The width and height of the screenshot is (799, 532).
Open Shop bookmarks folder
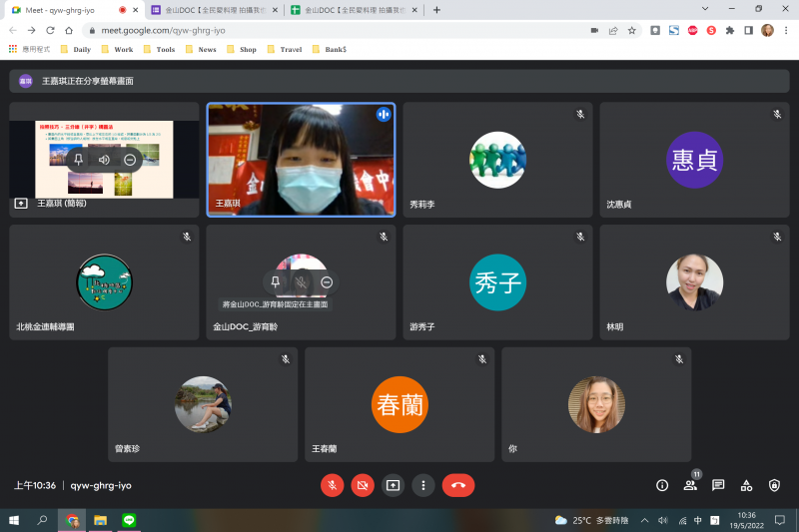coord(242,49)
